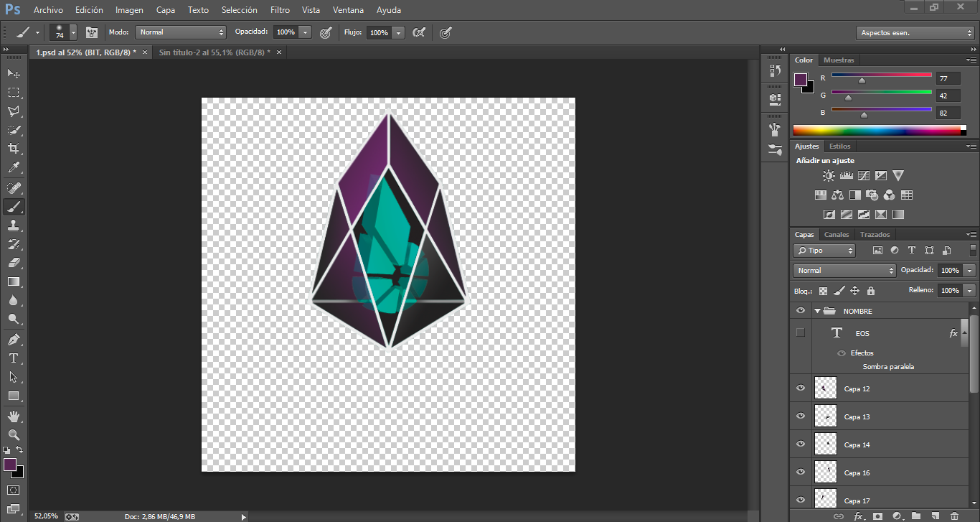The width and height of the screenshot is (980, 522).
Task: Select the Rectangular Marquee tool
Action: pos(14,93)
